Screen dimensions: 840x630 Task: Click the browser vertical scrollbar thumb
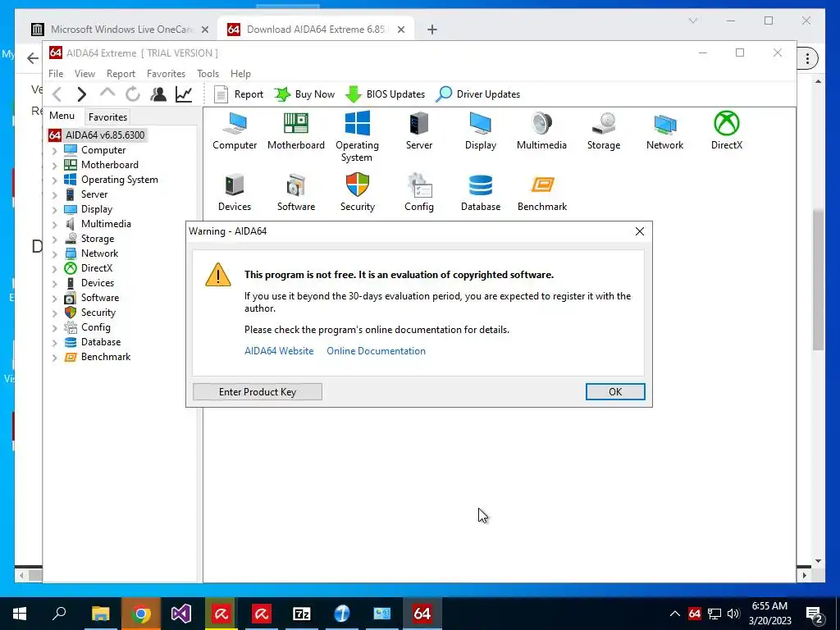[818, 279]
